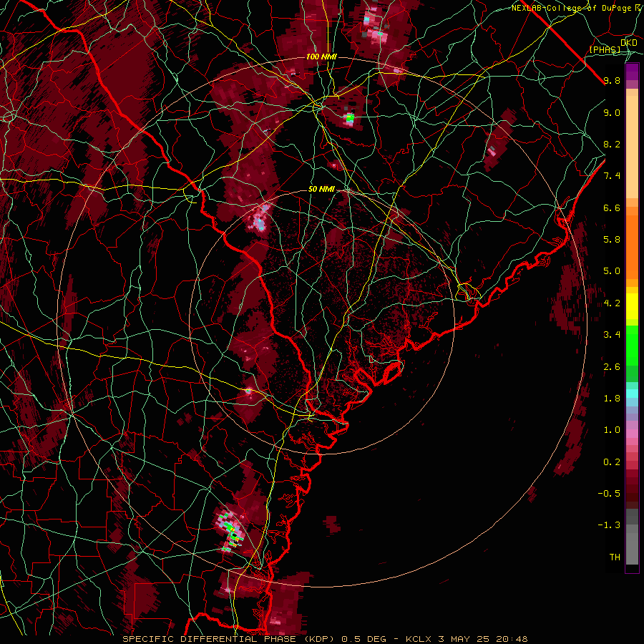Image resolution: width=644 pixels, height=644 pixels.
Task: Select the 4.2 value on the color scale
Action: tap(612, 303)
